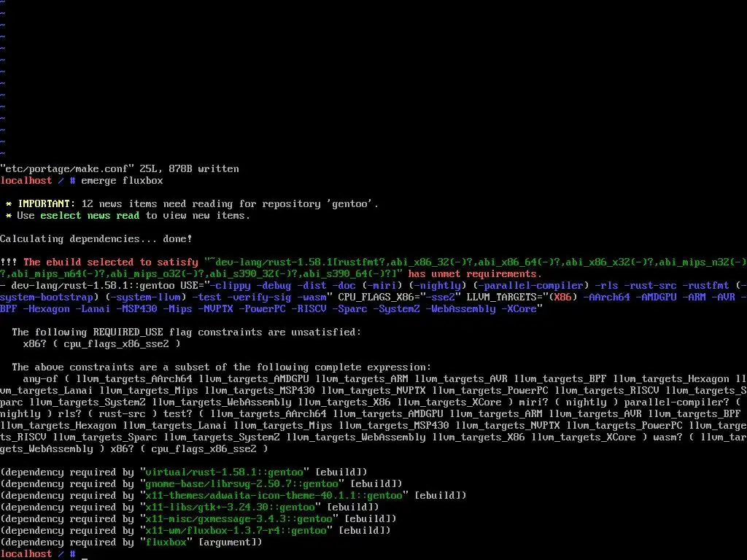Image resolution: width=747 pixels, height=560 pixels.
Task: Click the bottom 'localhost / #' prompt
Action: [38, 554]
